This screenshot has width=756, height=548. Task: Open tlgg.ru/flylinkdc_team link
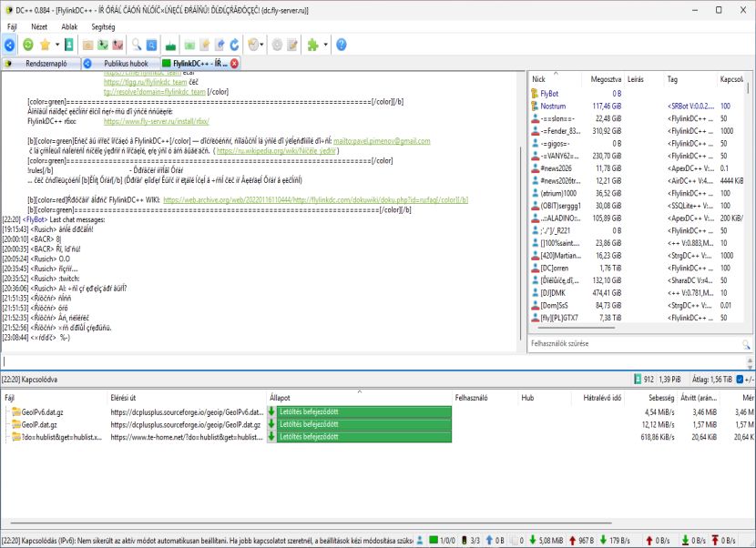(x=145, y=82)
